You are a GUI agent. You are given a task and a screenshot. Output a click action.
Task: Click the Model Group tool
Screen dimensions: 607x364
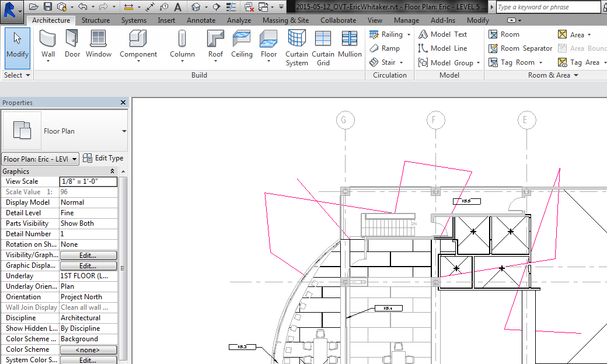click(445, 62)
